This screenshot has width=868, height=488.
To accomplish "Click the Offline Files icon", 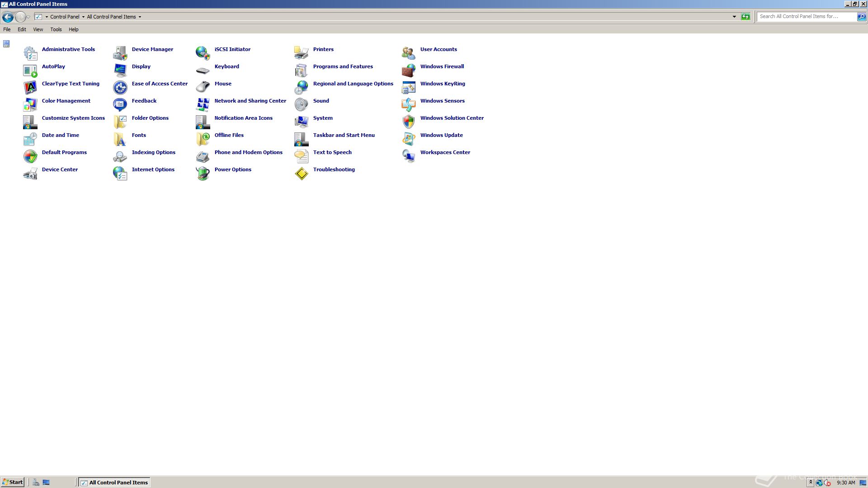I will (x=203, y=139).
